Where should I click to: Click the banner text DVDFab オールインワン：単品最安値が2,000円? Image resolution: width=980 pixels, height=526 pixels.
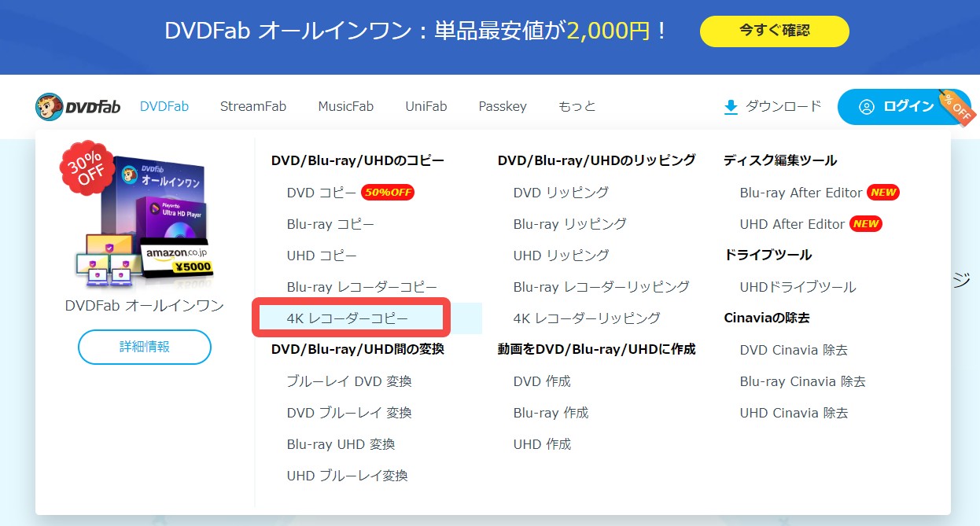tap(416, 31)
